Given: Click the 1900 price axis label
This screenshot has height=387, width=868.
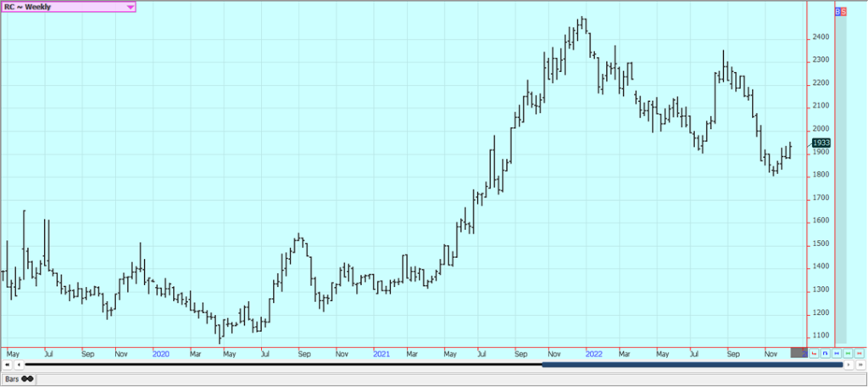Looking at the screenshot, I should click(821, 152).
